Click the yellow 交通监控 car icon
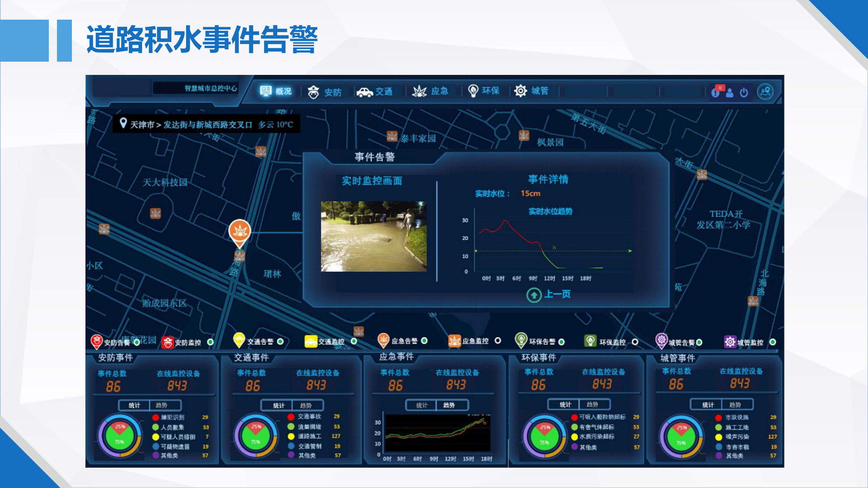 point(311,342)
